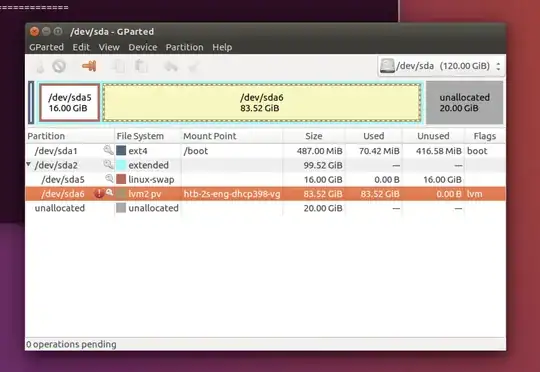This screenshot has width=540, height=372.
Task: Click the key icon in the /dev/sda2 row
Action: tap(108, 164)
